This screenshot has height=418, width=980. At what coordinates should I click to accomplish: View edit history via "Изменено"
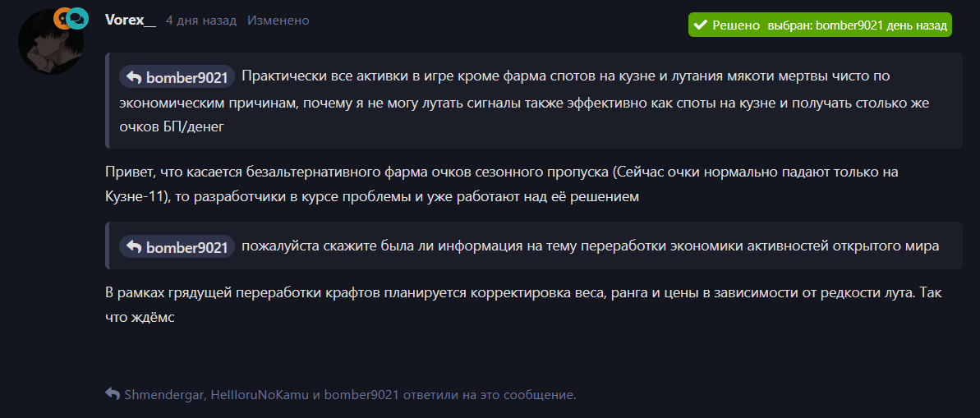[x=278, y=21]
